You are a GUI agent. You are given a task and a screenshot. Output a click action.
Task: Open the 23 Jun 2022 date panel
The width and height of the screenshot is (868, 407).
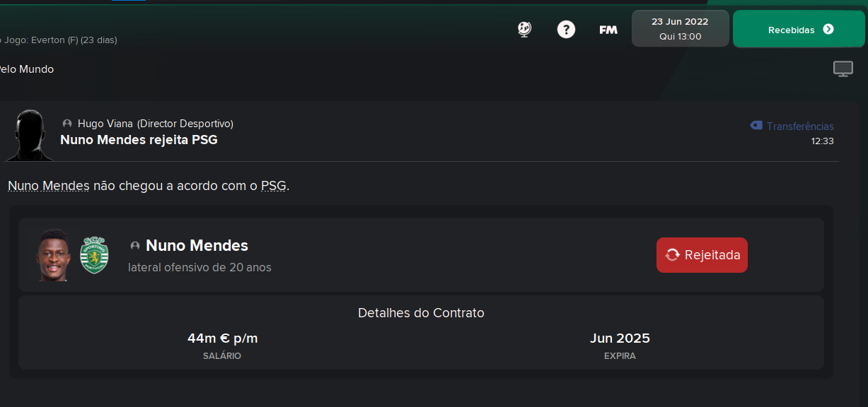[680, 29]
